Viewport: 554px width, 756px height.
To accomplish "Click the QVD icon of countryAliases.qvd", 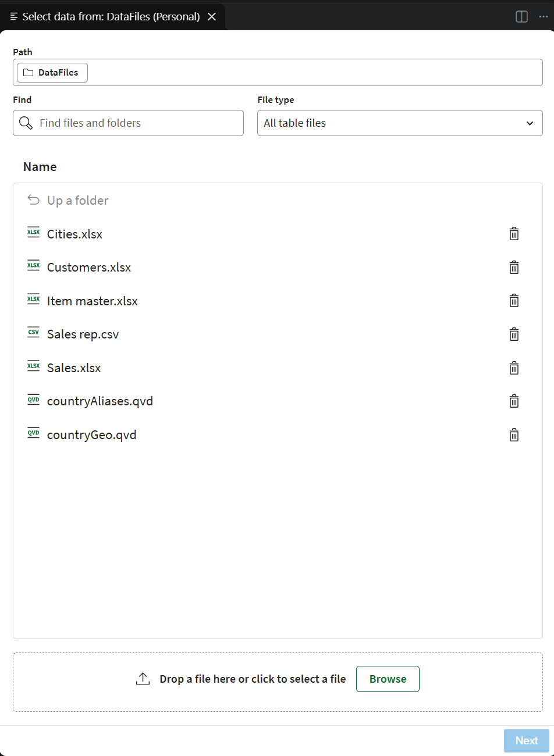I will point(34,400).
